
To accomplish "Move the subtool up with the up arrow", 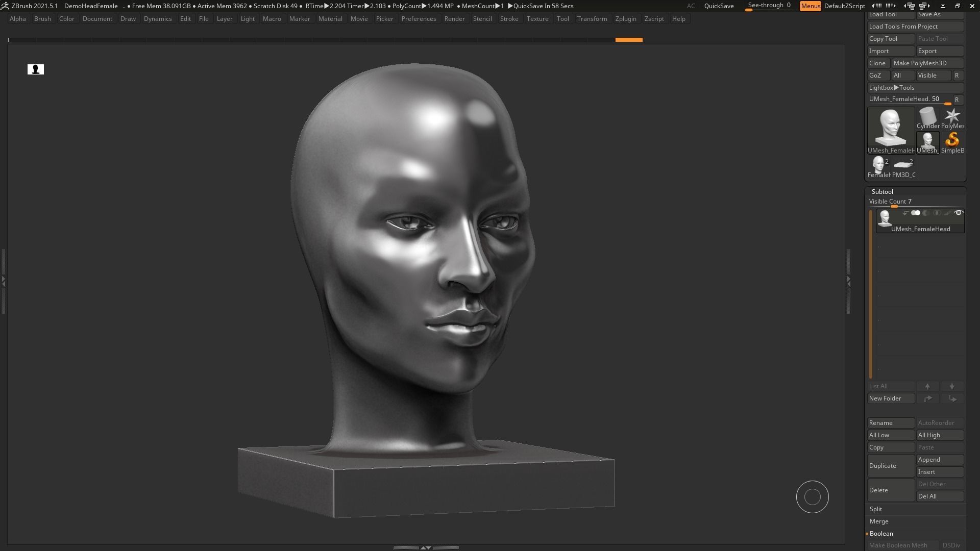I will 927,386.
